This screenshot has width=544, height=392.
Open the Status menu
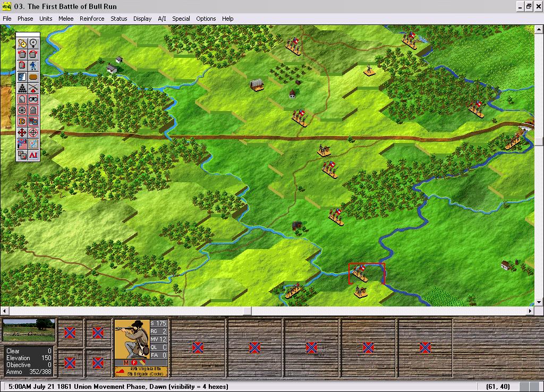(118, 19)
